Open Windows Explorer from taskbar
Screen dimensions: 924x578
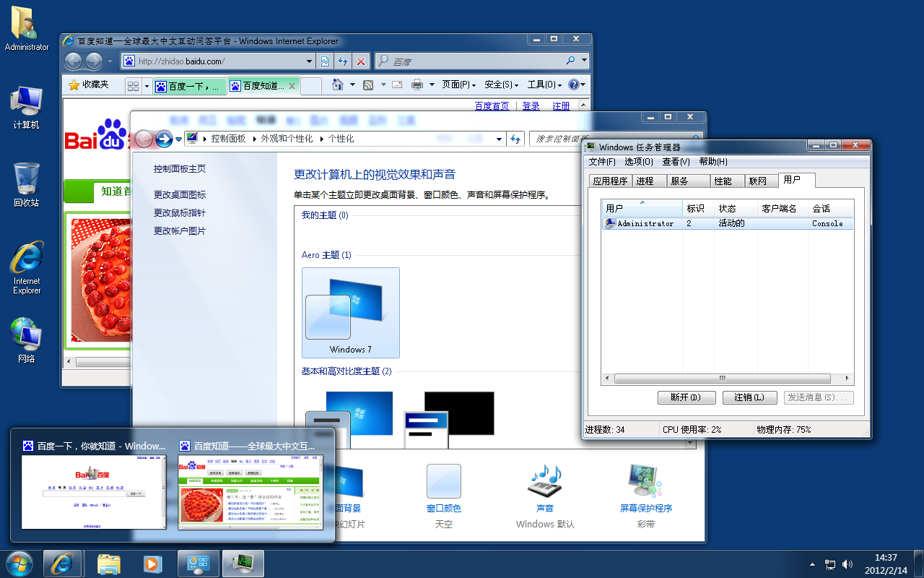click(x=108, y=564)
